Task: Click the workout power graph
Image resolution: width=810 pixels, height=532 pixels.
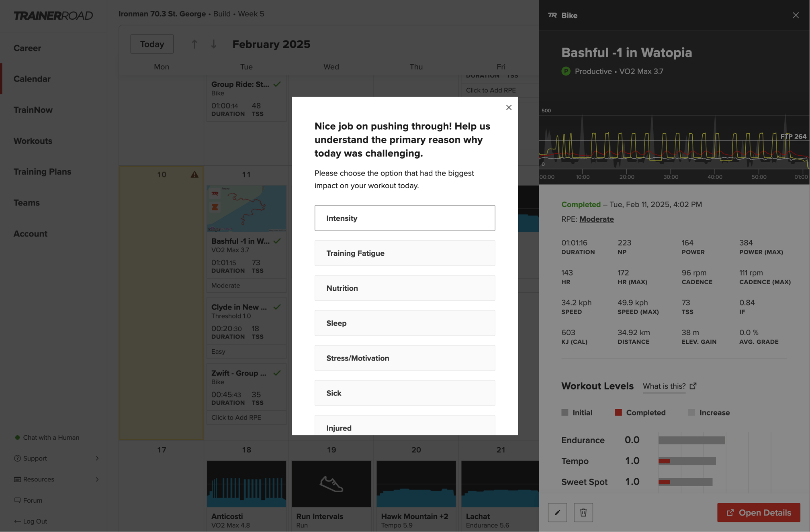Action: coord(674,143)
